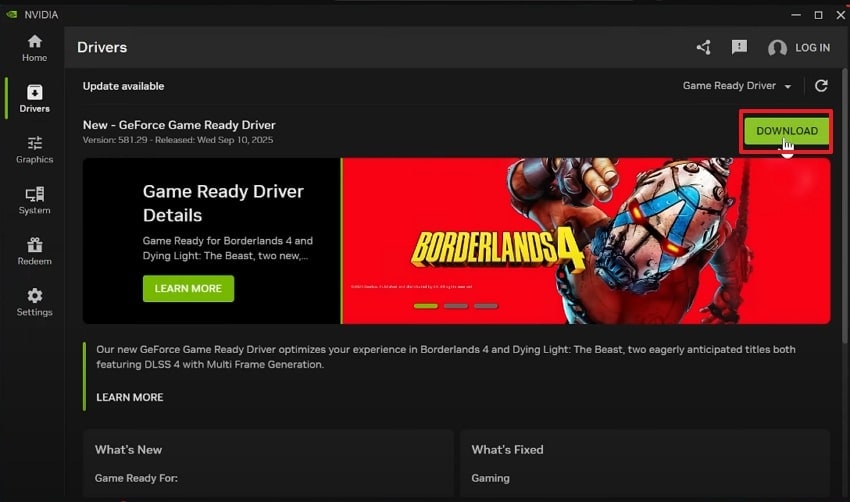Maximize the NVIDIA app window
Viewport: 850px width, 502px height.
click(x=819, y=15)
